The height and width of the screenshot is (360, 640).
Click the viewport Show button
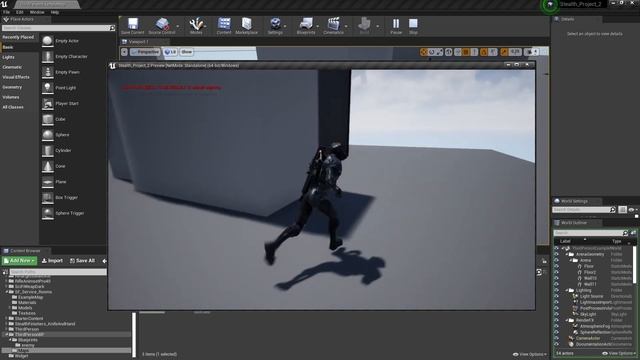point(186,52)
